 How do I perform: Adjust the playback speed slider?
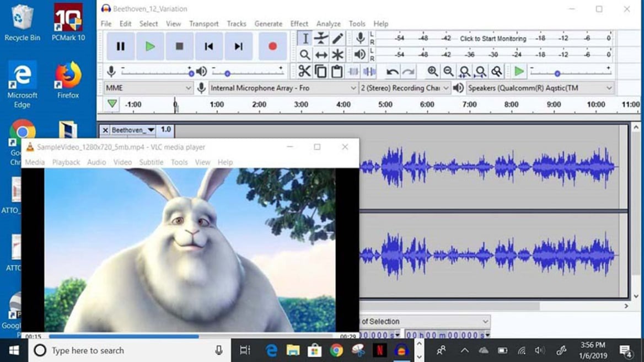[570, 73]
